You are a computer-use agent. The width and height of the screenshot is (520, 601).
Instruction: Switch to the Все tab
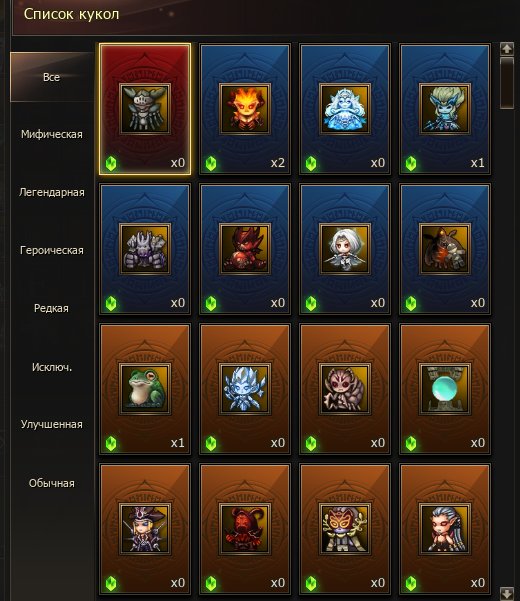[x=52, y=77]
